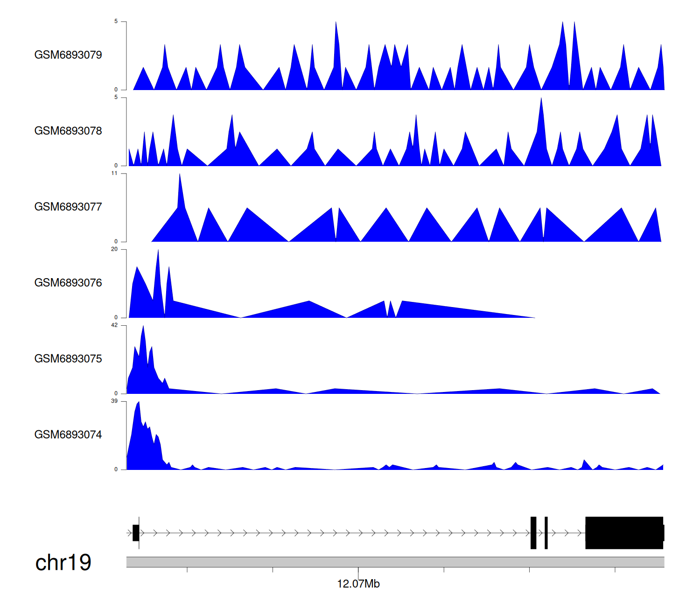Select the GSM6893074 sample label
Screen dimensions: 700x616
(68, 435)
